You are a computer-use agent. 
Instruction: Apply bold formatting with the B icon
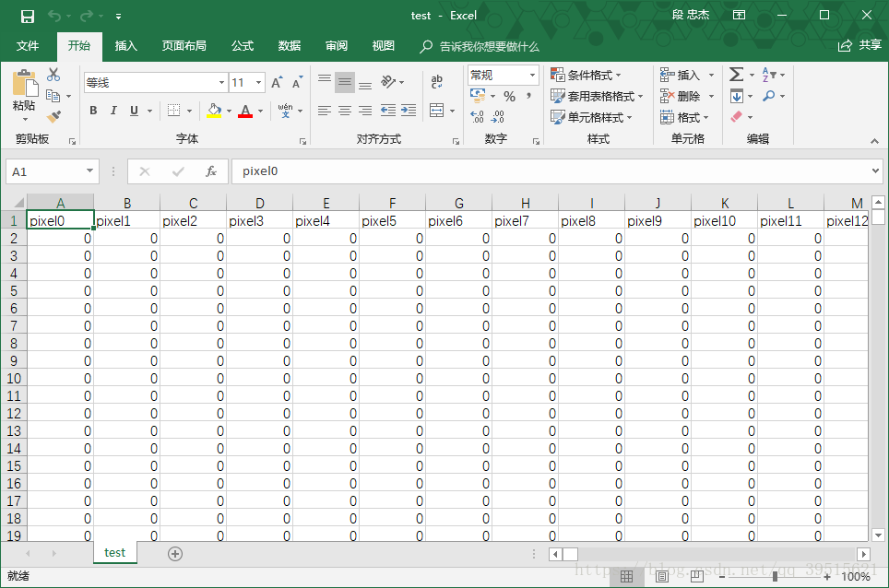(x=92, y=111)
